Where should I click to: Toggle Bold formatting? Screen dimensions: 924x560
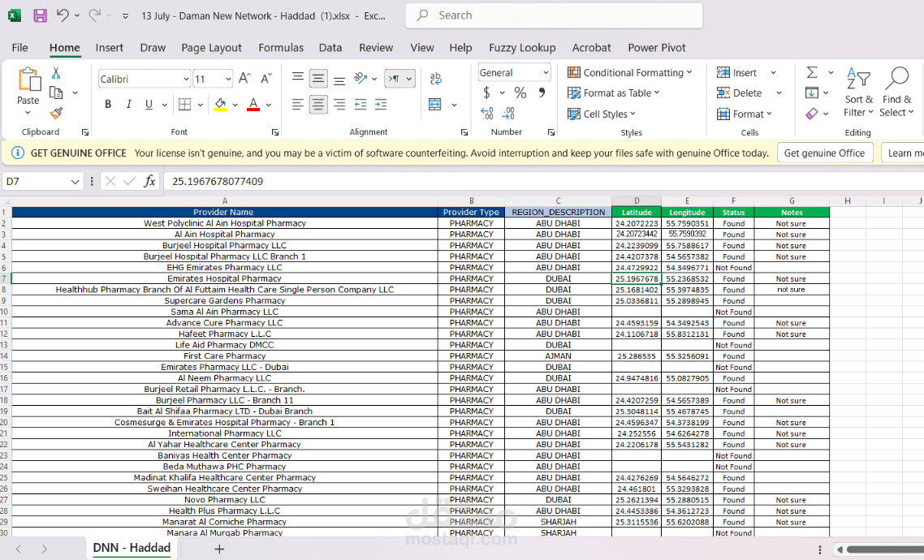tap(108, 104)
